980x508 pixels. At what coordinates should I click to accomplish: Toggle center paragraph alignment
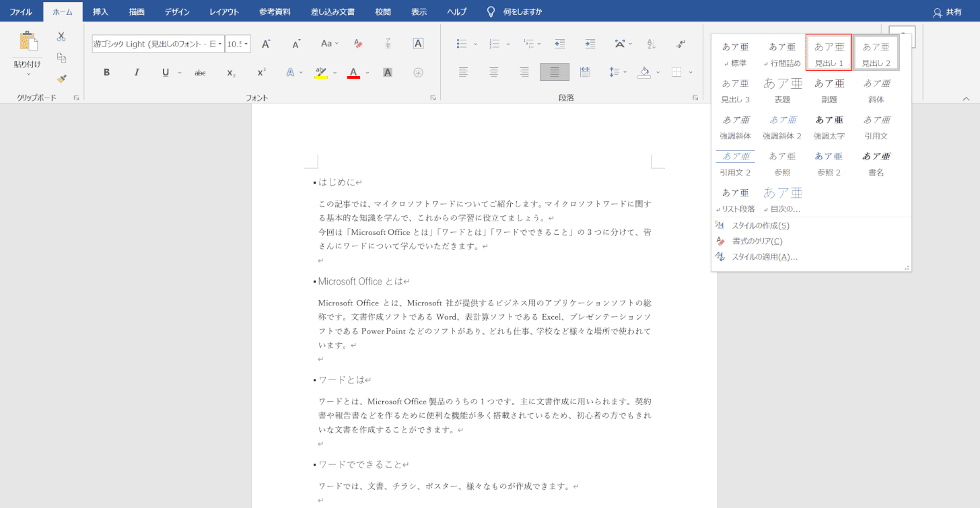(494, 72)
